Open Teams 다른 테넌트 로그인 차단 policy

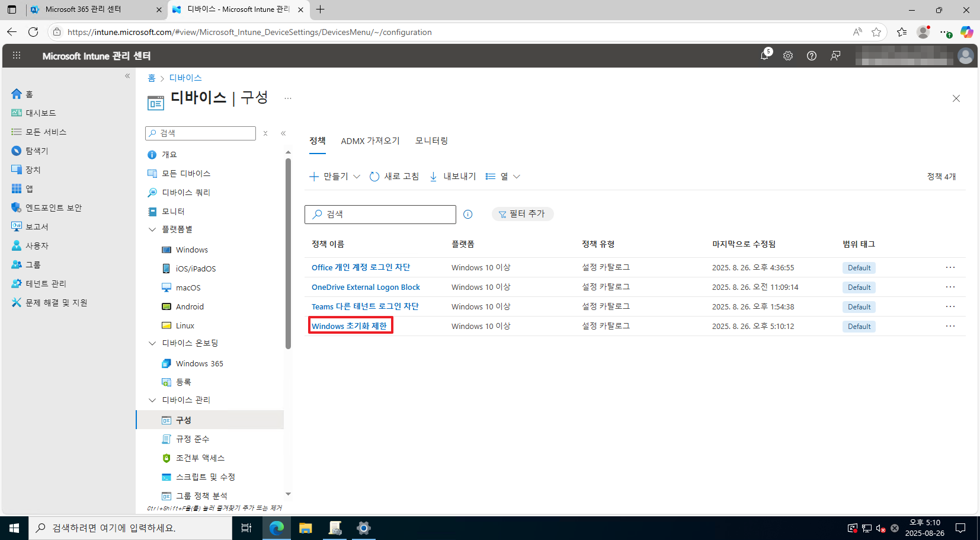pyautogui.click(x=365, y=306)
